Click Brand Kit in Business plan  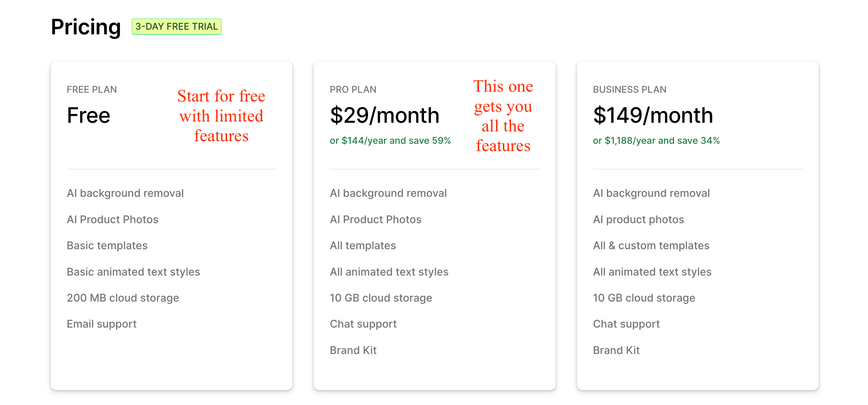[616, 350]
